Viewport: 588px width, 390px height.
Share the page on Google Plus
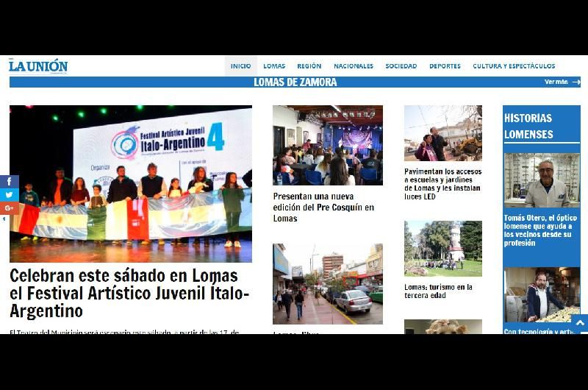pyautogui.click(x=10, y=208)
